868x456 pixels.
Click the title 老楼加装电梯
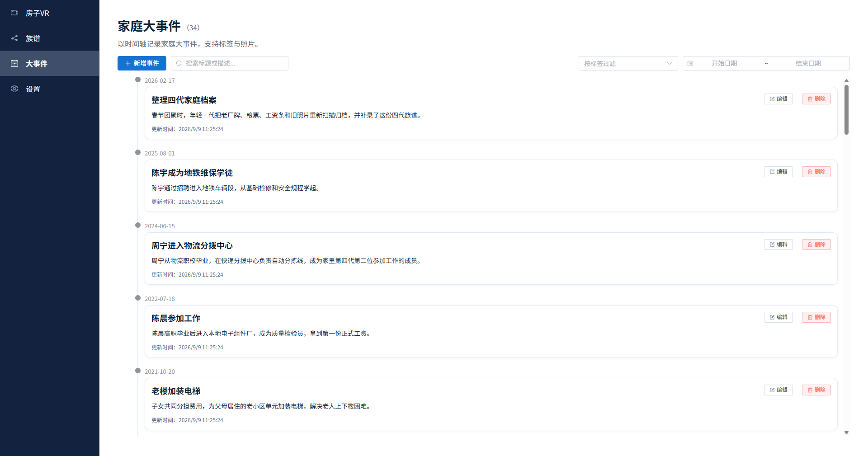coord(176,391)
